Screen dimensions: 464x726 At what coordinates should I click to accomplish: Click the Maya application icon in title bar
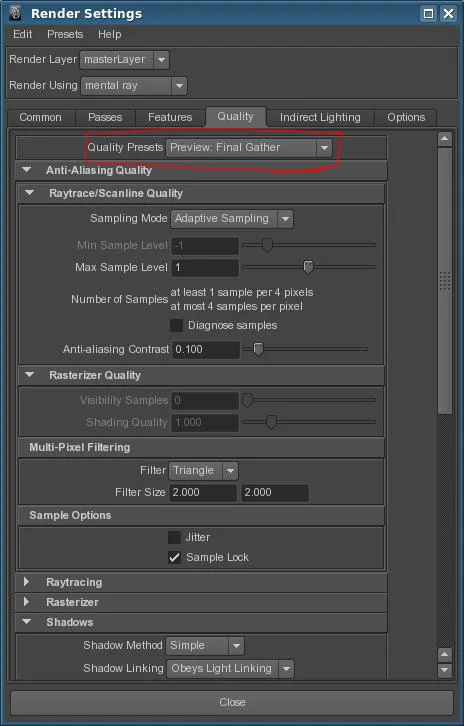[15, 13]
